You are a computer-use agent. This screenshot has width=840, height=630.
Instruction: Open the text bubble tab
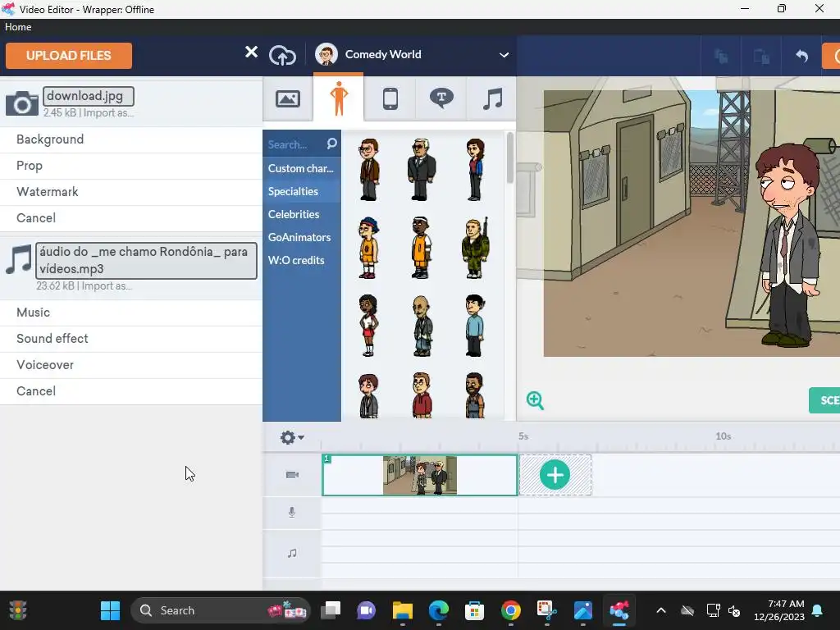[441, 99]
